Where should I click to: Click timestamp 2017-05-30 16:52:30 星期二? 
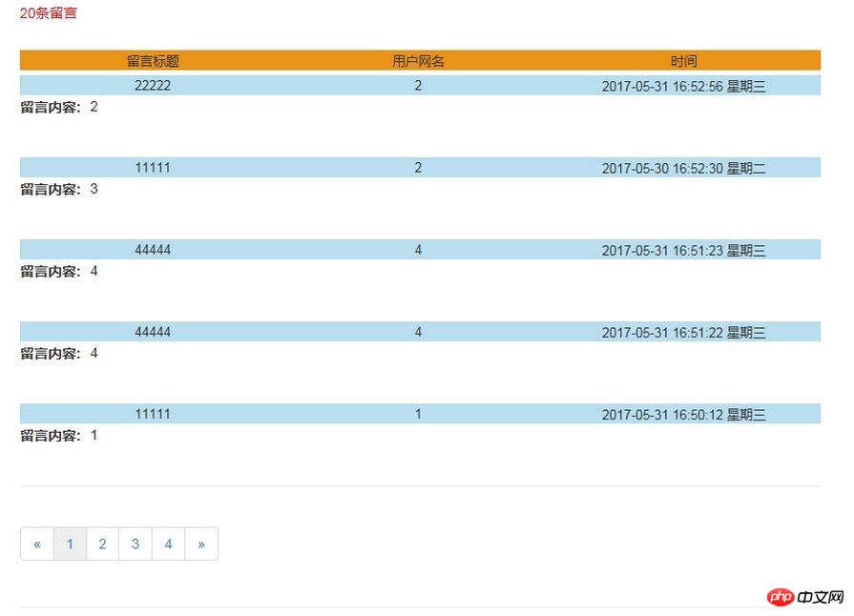point(683,169)
